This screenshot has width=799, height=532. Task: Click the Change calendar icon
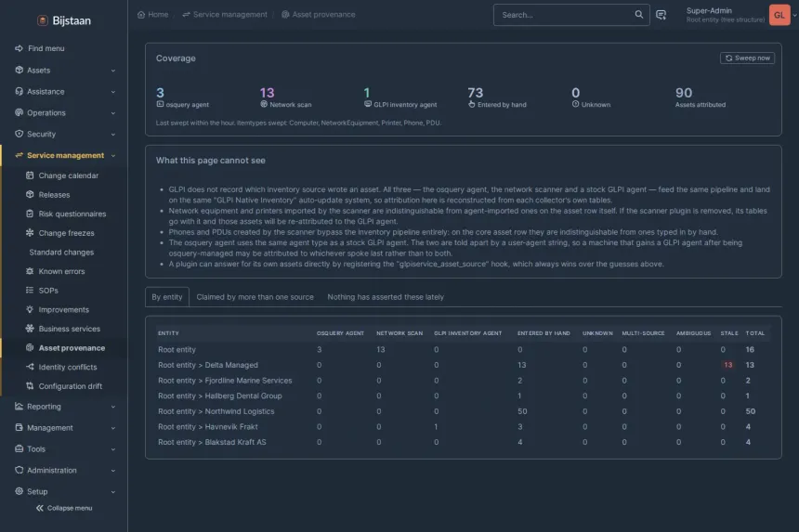tap(30, 175)
